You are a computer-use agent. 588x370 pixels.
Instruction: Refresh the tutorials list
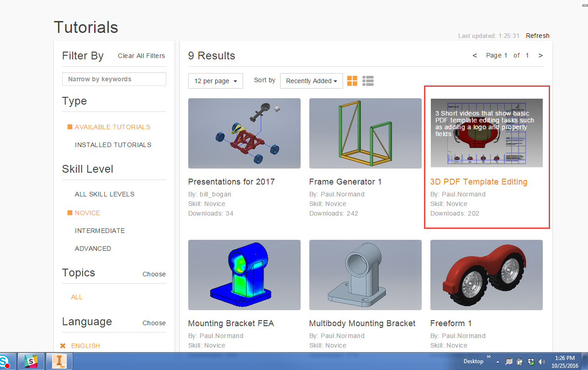[x=538, y=36]
